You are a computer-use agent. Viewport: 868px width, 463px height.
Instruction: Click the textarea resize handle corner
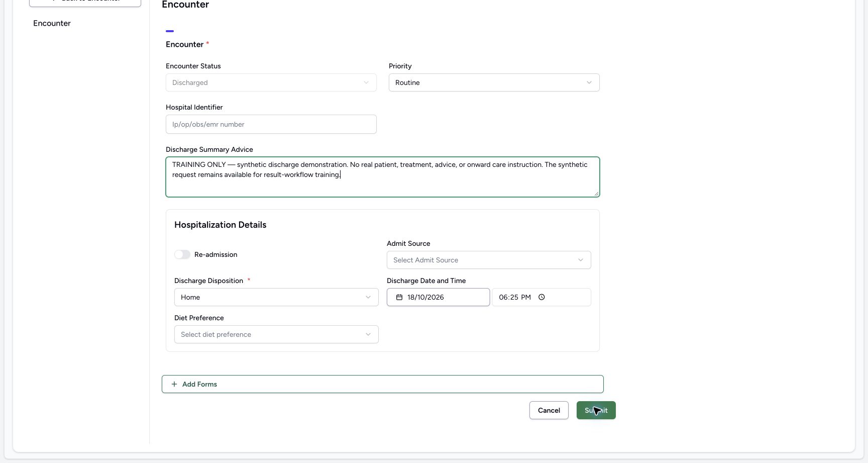tap(596, 193)
